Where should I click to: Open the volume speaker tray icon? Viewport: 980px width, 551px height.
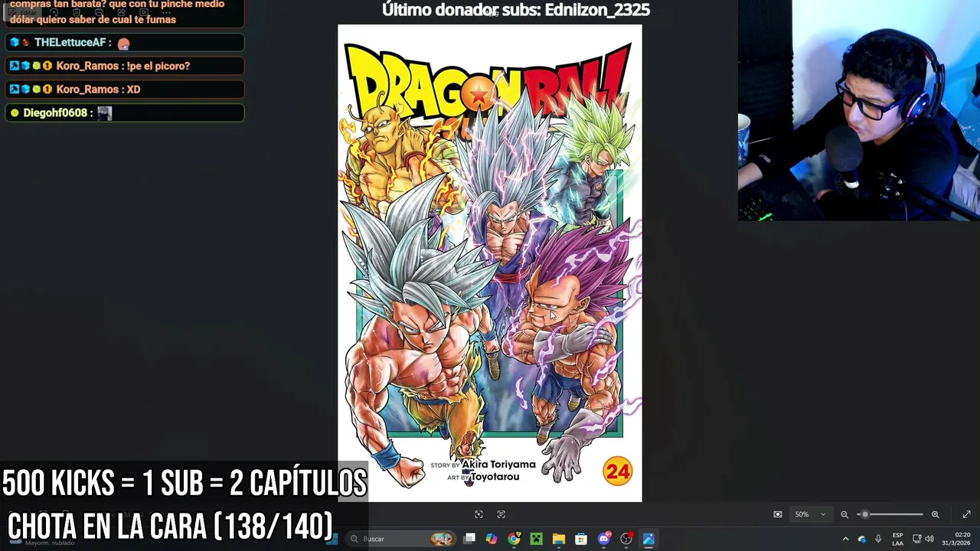929,539
